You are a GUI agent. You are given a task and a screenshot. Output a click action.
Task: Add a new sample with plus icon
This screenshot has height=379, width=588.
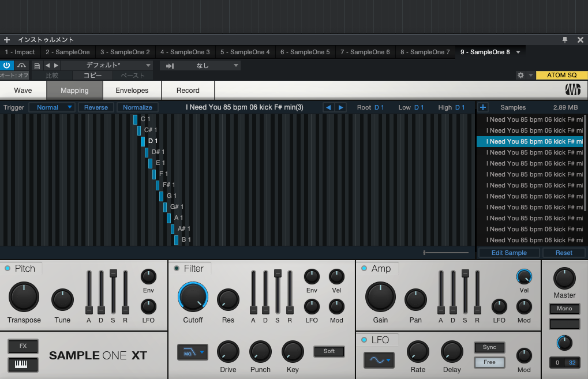(483, 107)
